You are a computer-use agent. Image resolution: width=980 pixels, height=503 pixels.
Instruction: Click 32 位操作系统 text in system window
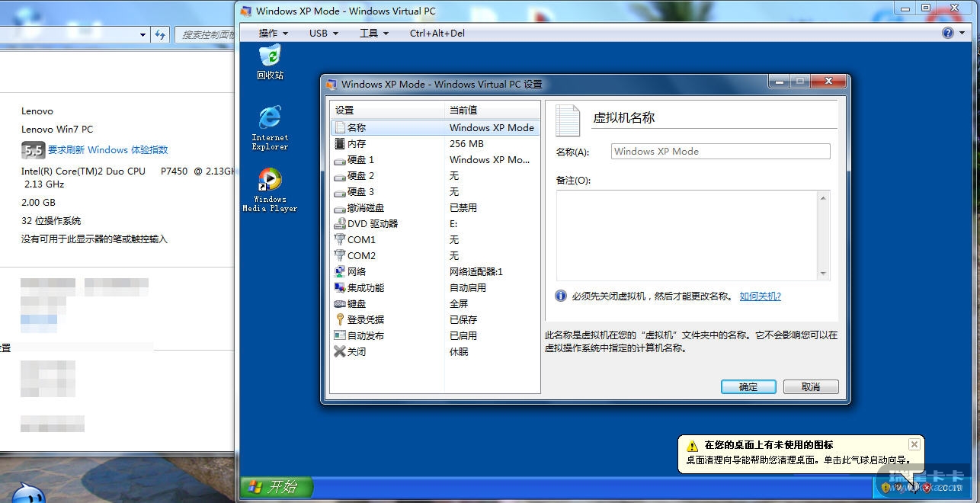51,221
